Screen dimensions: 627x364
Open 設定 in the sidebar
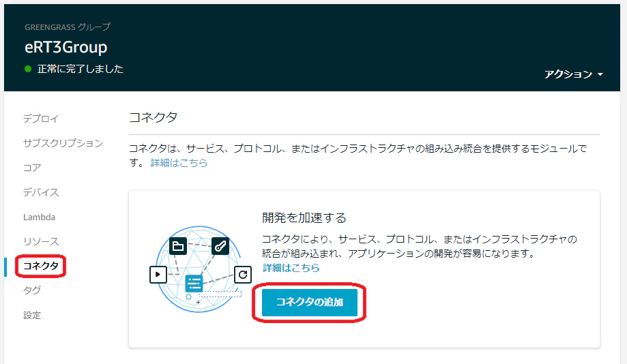[x=32, y=315]
